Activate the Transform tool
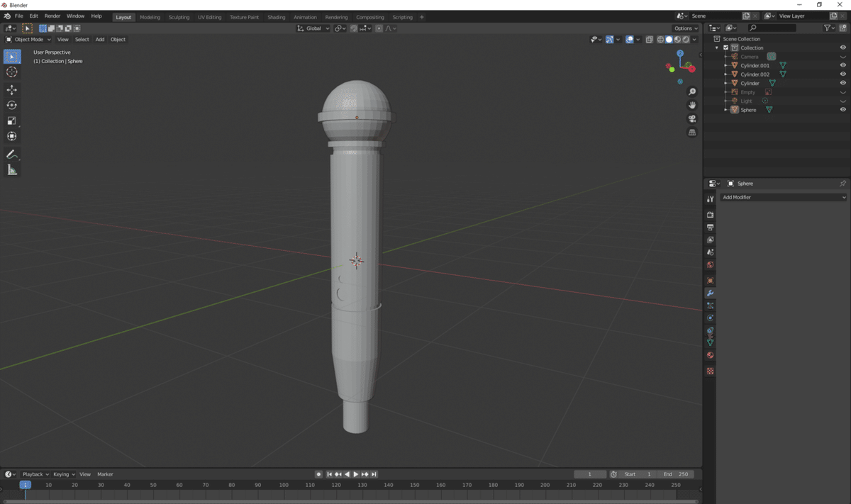The height and width of the screenshot is (504, 851). [x=12, y=136]
